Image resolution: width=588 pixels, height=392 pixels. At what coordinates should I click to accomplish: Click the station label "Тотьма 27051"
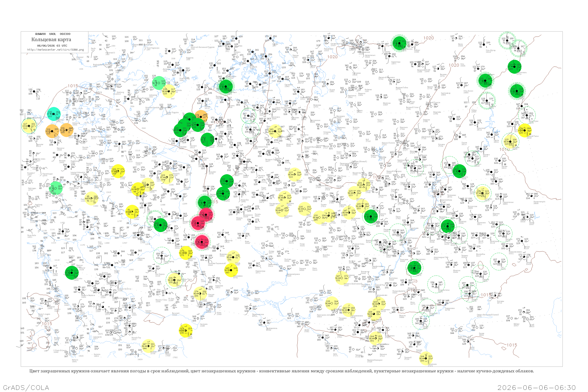[x=380, y=121]
